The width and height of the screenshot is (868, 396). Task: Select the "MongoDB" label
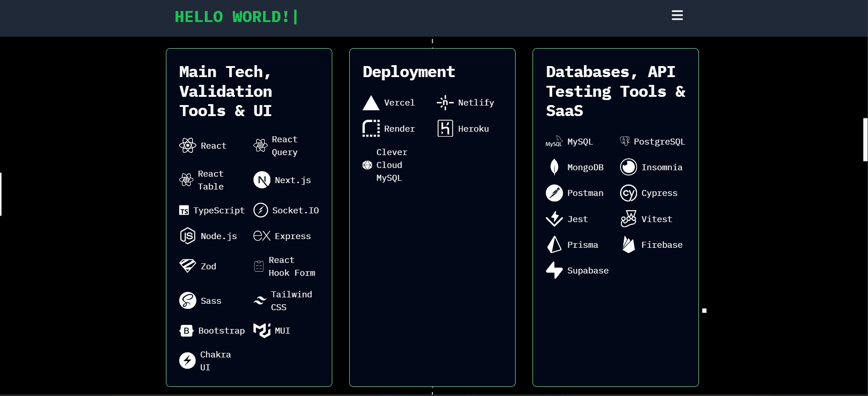(x=585, y=167)
